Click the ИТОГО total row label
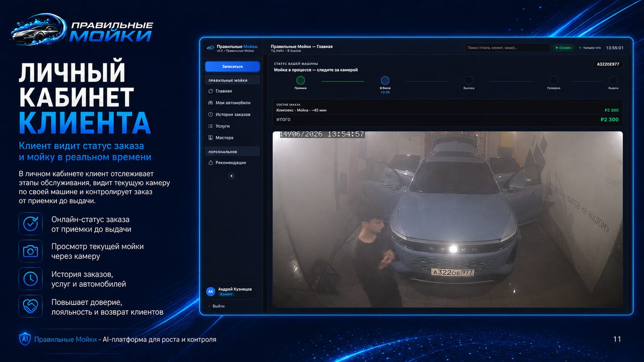This screenshot has width=644, height=362. tap(284, 120)
